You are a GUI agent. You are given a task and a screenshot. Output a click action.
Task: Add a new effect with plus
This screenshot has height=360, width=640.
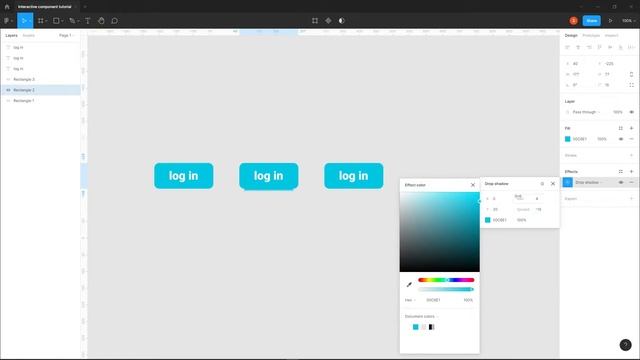coord(631,171)
